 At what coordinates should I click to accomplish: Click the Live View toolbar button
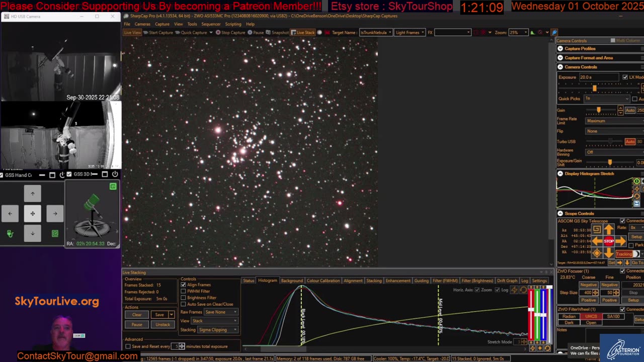pos(132,32)
